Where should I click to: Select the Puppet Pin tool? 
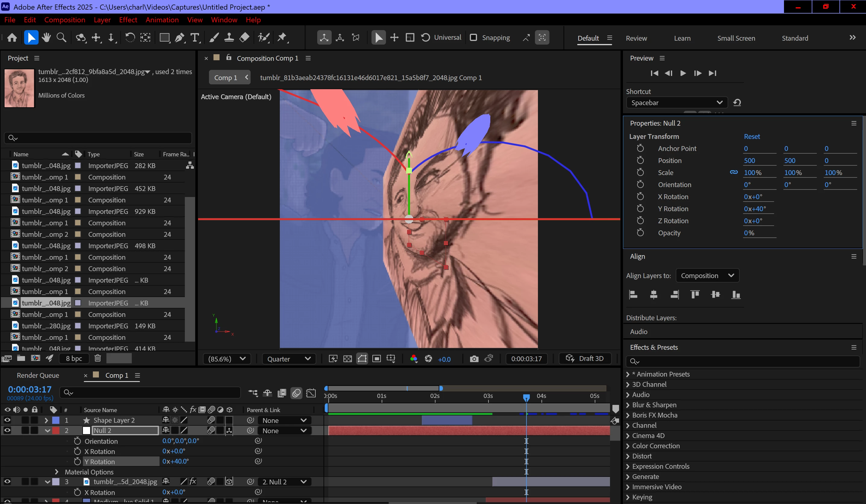click(282, 38)
